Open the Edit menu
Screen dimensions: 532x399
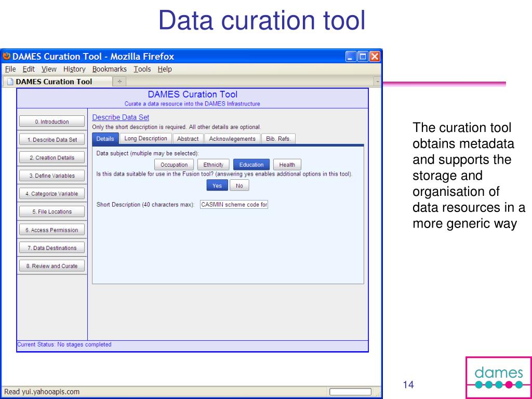coord(29,69)
